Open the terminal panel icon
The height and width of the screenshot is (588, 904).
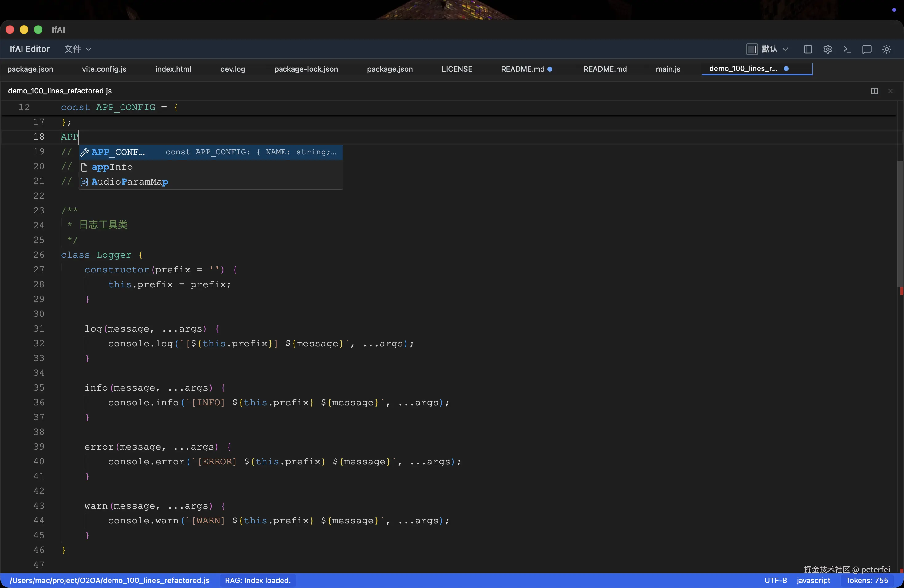coord(847,50)
